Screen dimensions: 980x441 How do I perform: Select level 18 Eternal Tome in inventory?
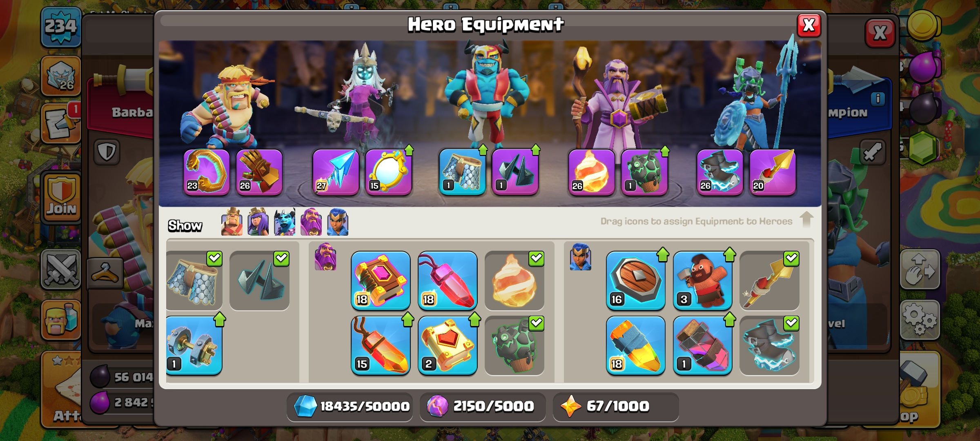coord(381,281)
